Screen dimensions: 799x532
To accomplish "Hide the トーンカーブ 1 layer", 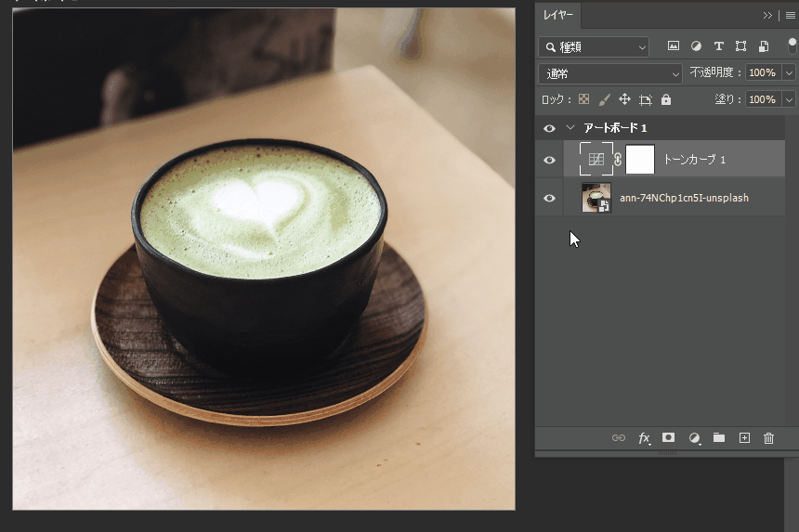I will click(x=549, y=160).
